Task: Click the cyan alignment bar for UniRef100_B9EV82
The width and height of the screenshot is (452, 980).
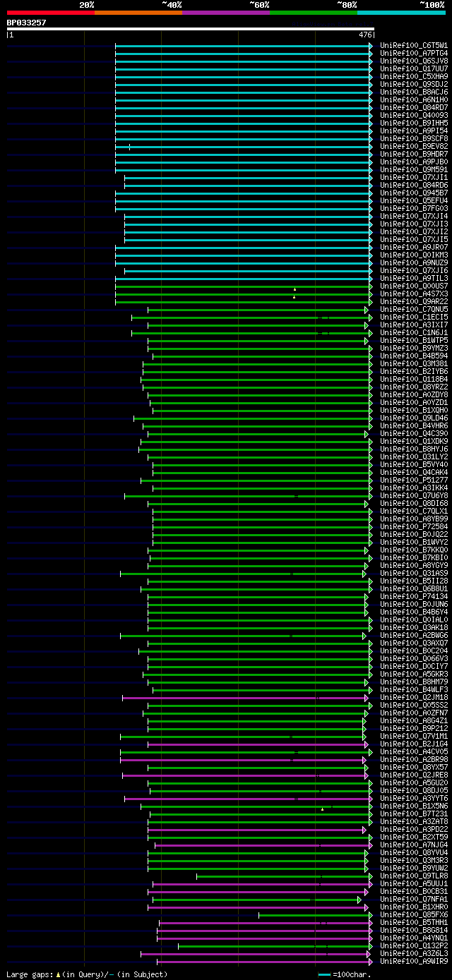Action: [x=244, y=146]
